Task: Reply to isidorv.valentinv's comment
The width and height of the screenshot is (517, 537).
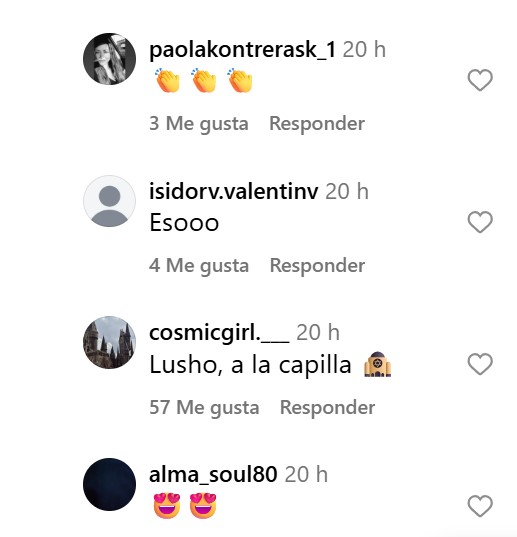Action: [x=317, y=265]
